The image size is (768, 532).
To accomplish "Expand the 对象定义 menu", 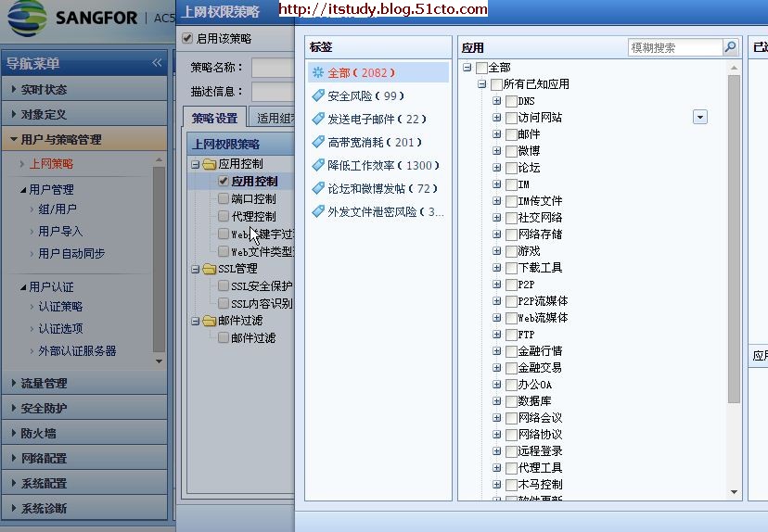I will click(84, 114).
